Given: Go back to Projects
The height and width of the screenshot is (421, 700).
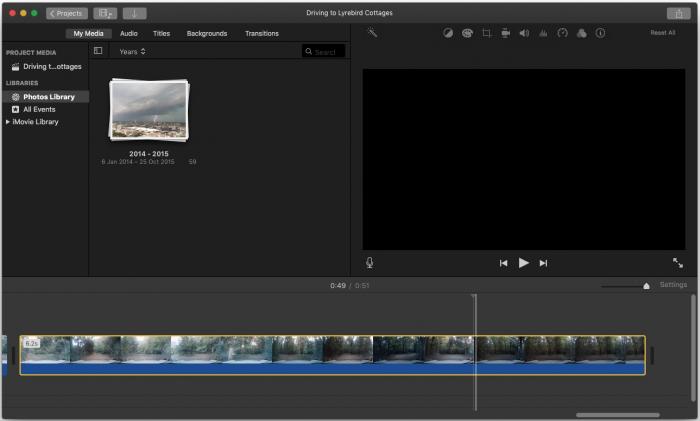Looking at the screenshot, I should [x=67, y=13].
